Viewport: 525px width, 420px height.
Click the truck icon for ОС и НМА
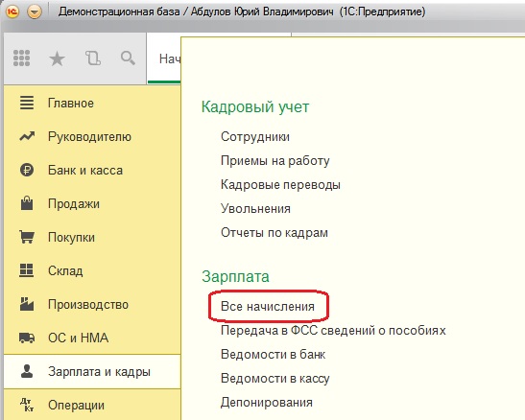pyautogui.click(x=27, y=338)
